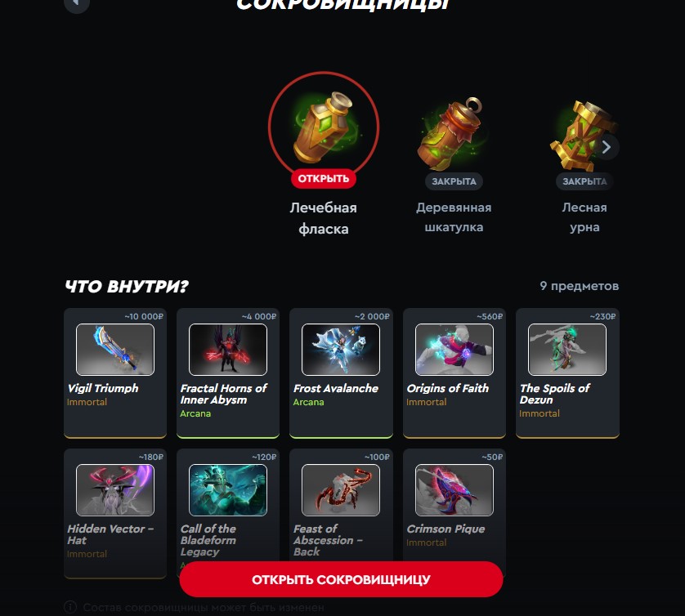Viewport: 685px width, 616px height.
Task: Click the ОТКРЫТЬ СОКРОВИЩНИЦУ button
Action: 341,579
